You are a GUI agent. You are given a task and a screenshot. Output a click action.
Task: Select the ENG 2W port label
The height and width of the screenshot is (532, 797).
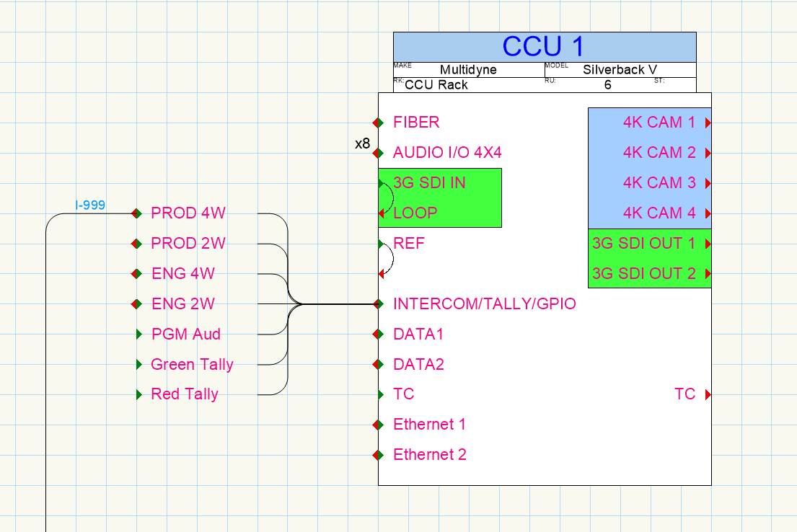pos(183,304)
